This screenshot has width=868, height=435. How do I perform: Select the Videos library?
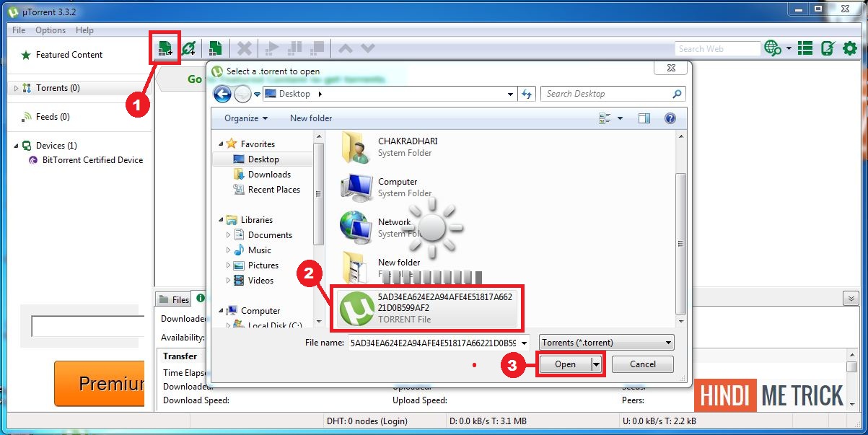(261, 281)
